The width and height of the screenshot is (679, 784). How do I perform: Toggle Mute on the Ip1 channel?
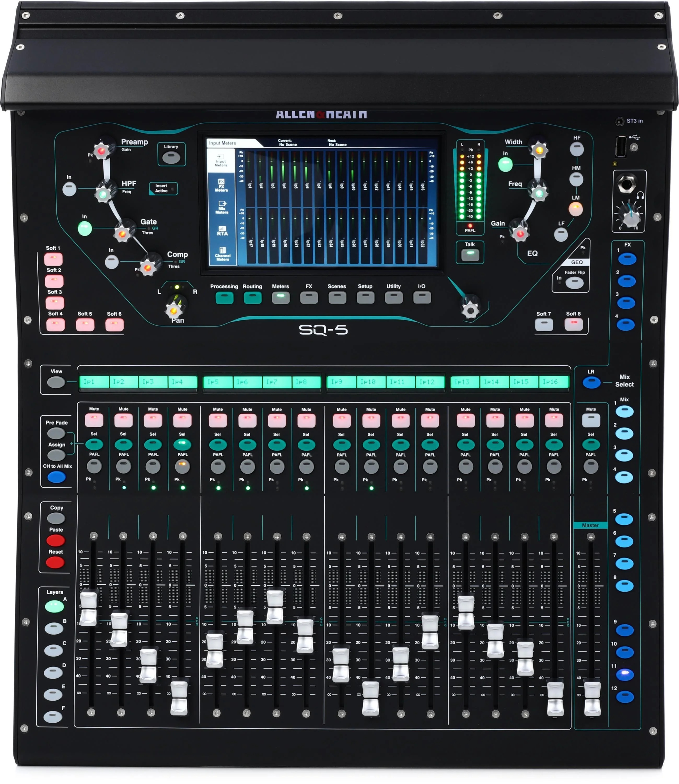coord(94,420)
